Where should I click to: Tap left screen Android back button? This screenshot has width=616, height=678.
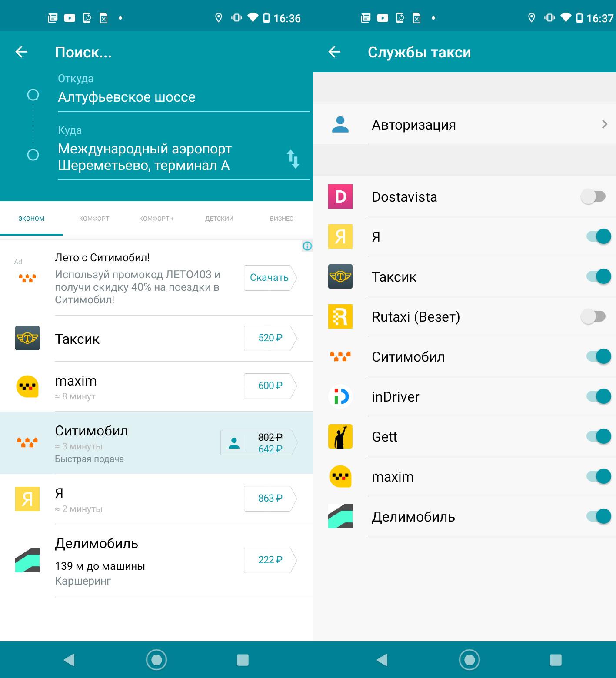[70, 660]
